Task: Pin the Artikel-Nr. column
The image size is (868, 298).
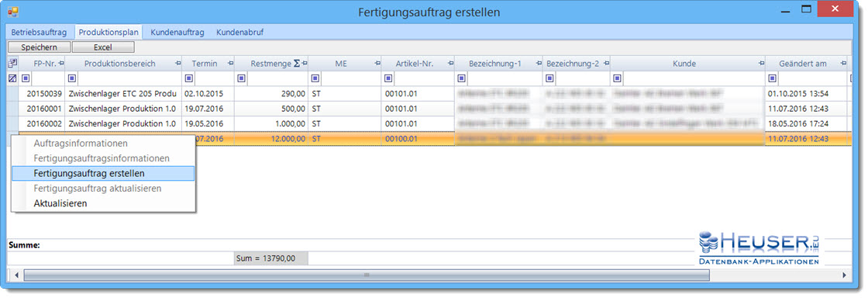Action: (450, 64)
